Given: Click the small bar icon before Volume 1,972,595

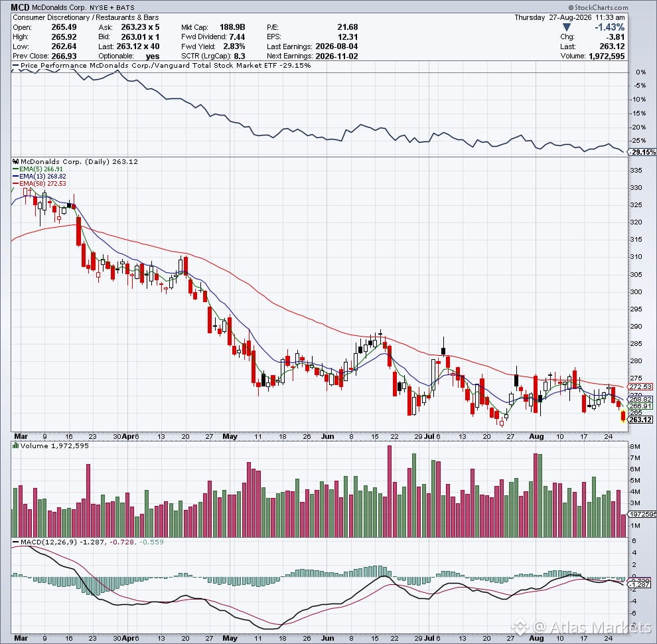Looking at the screenshot, I should (15, 445).
